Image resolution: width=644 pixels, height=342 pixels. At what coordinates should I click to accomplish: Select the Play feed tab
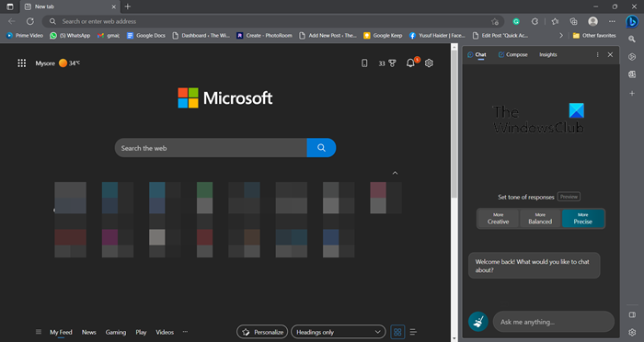click(141, 332)
